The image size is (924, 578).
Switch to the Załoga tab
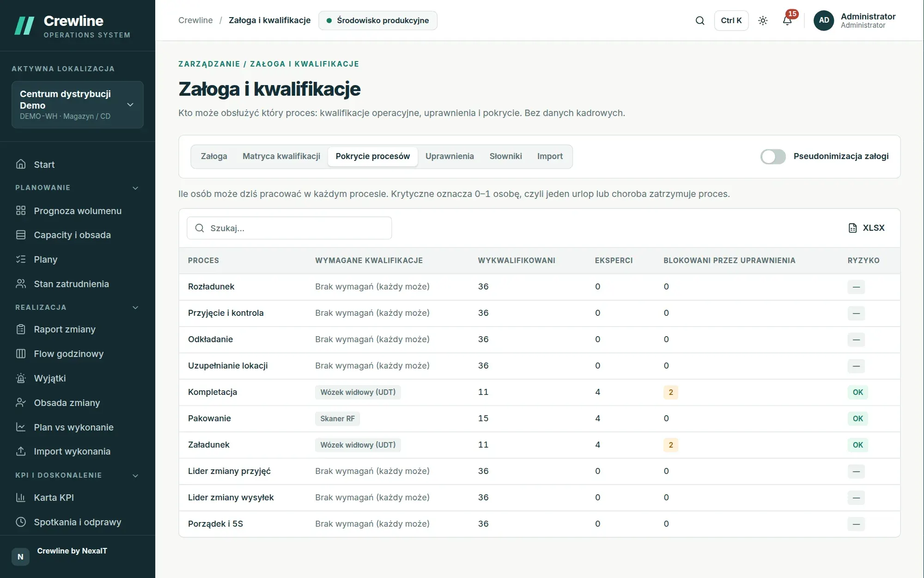click(214, 156)
